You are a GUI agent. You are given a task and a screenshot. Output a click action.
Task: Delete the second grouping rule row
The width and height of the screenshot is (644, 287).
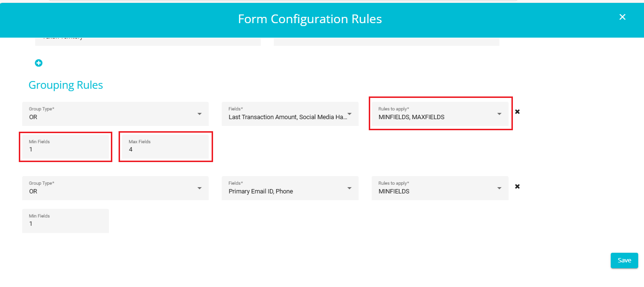517,186
